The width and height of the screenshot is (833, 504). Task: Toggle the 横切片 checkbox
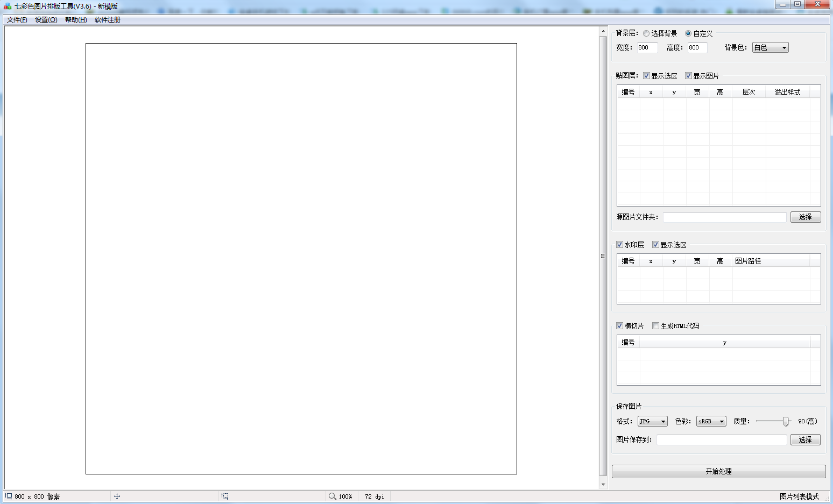click(x=619, y=326)
